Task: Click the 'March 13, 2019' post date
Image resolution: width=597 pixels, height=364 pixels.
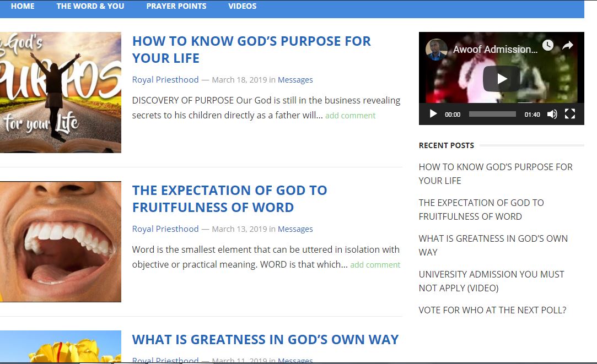Action: tap(239, 229)
